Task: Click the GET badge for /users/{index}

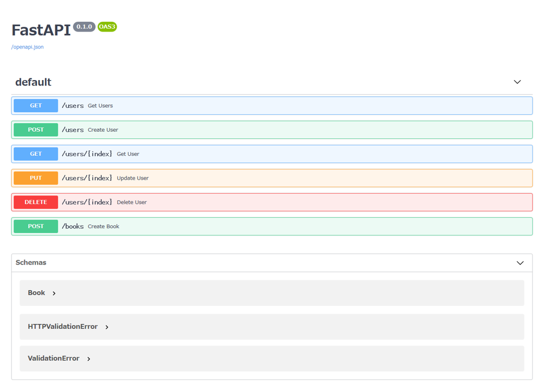Action: click(35, 154)
